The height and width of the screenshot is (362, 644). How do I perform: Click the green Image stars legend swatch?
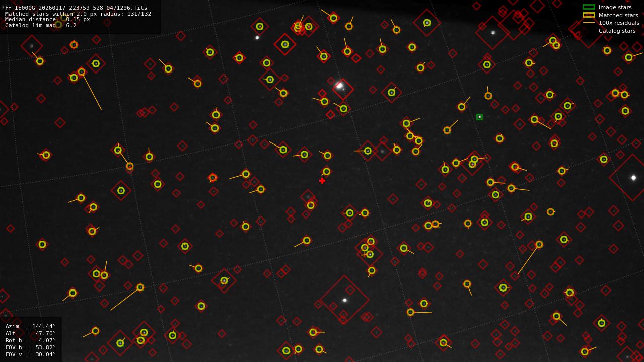click(x=589, y=7)
